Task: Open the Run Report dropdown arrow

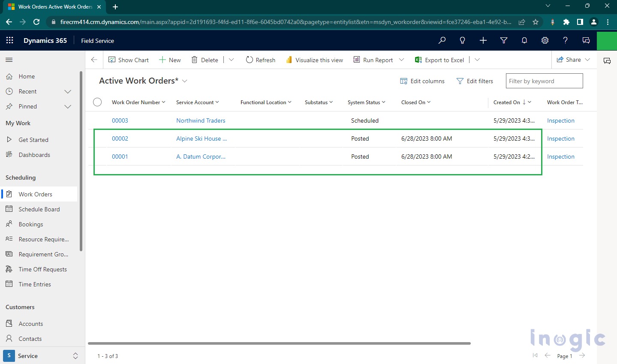Action: 402,60
